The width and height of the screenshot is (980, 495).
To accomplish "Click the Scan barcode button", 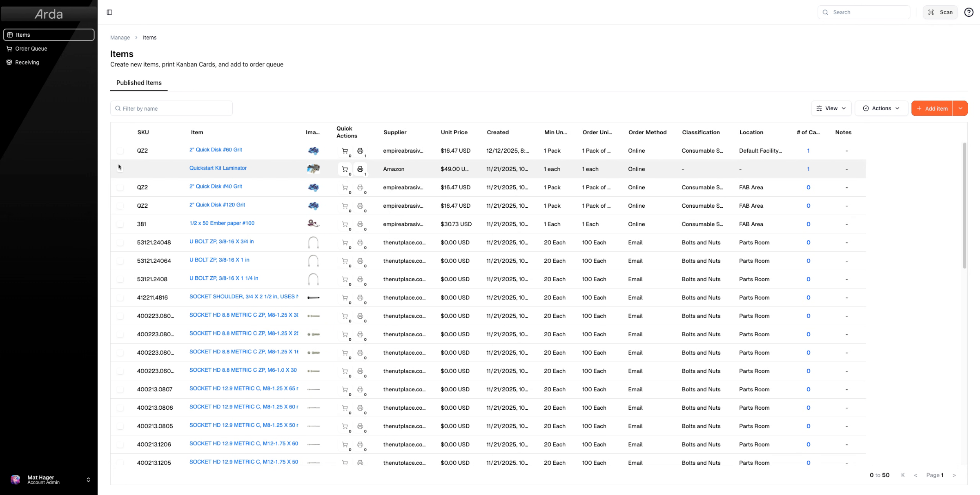I will pos(940,12).
